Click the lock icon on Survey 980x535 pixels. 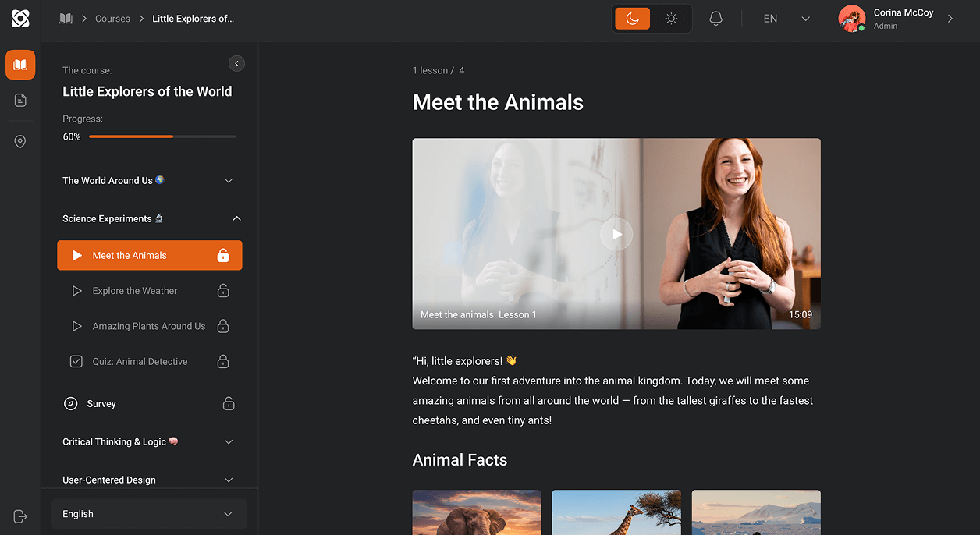click(x=229, y=403)
